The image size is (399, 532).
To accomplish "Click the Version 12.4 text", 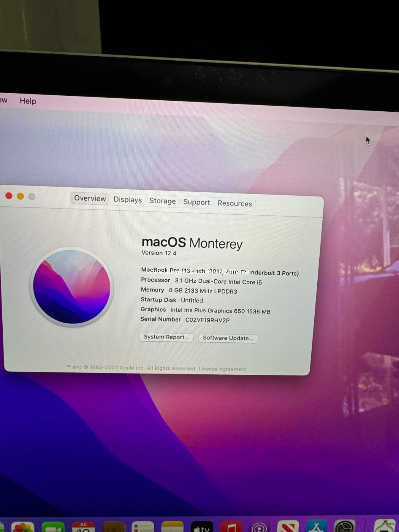I will click(159, 253).
